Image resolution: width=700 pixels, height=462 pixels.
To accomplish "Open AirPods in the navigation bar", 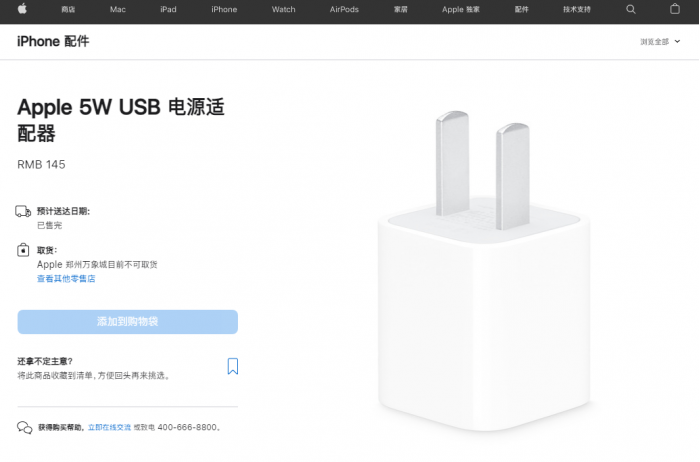I will pos(344,9).
